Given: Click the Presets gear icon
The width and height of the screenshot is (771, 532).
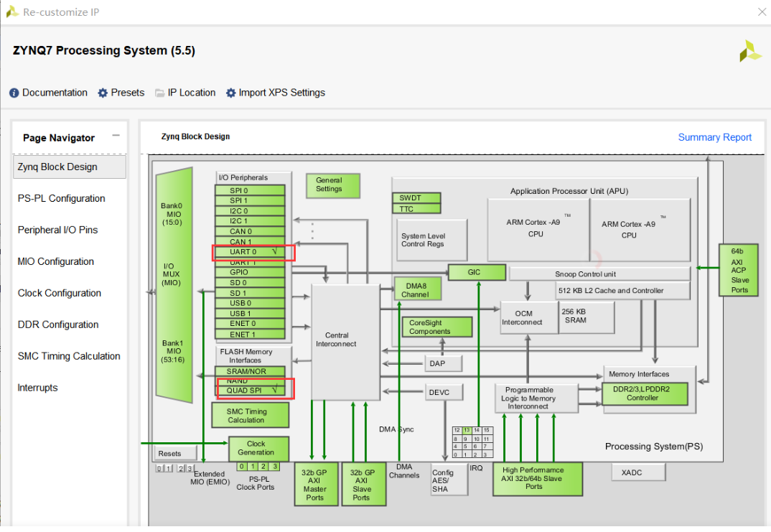Looking at the screenshot, I should (x=102, y=93).
